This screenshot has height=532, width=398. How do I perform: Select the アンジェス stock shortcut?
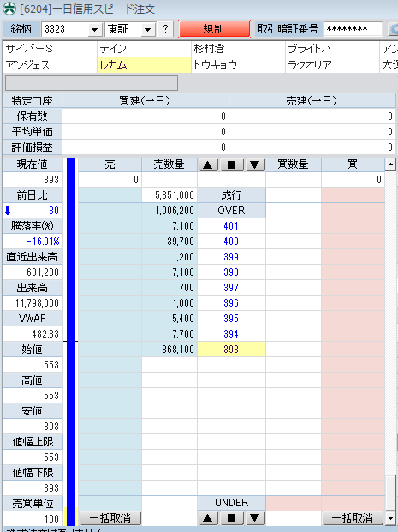50,65
